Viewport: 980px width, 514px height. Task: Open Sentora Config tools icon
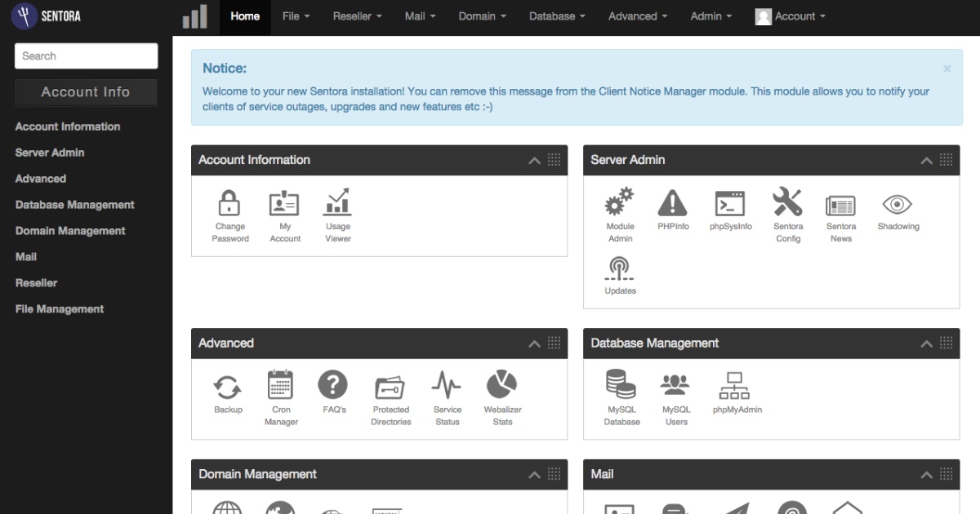[788, 204]
